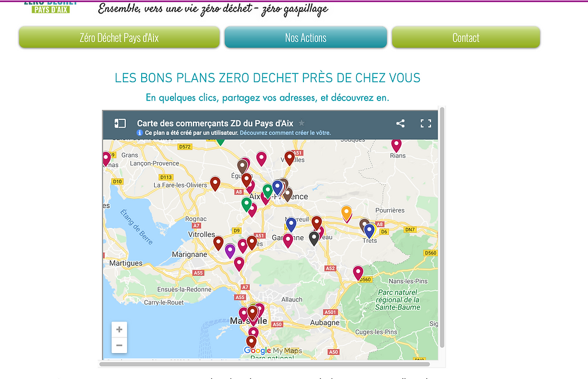The image size is (588, 379).
Task: Click the share icon in map header
Action: 400,123
